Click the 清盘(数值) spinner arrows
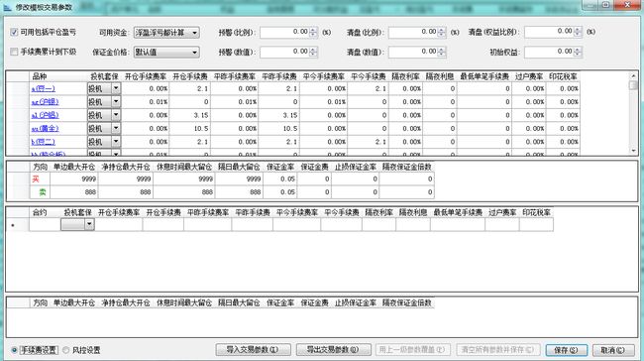 point(442,52)
